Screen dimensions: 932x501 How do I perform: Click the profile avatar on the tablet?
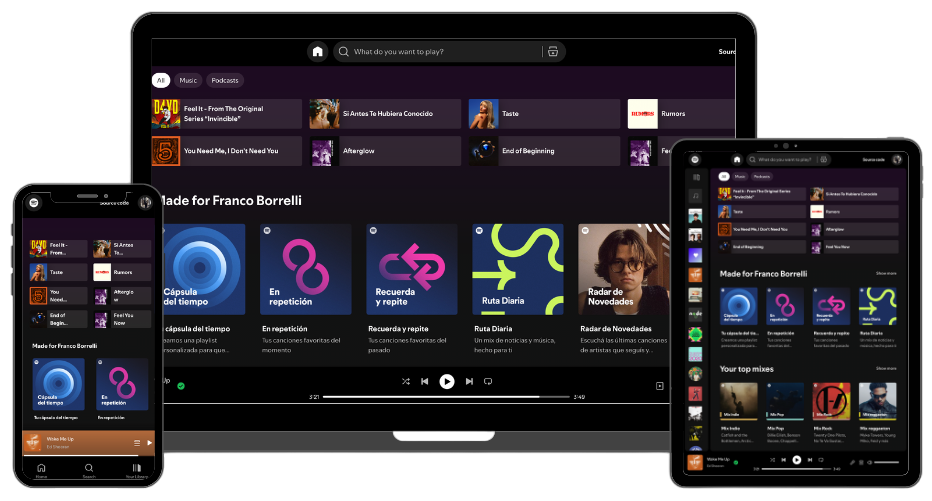point(897,159)
